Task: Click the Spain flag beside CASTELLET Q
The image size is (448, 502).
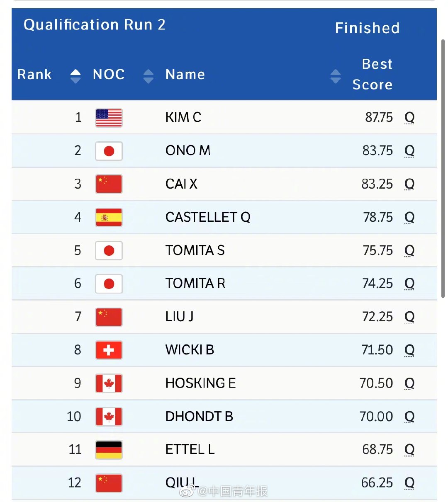Action: tap(109, 217)
